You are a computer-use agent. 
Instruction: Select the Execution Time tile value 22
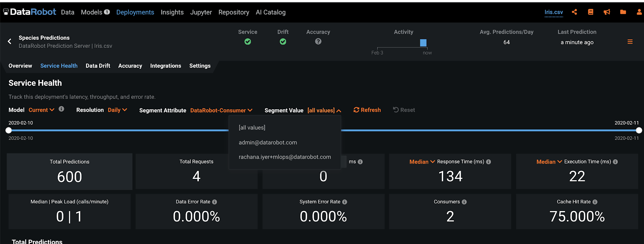(x=577, y=176)
